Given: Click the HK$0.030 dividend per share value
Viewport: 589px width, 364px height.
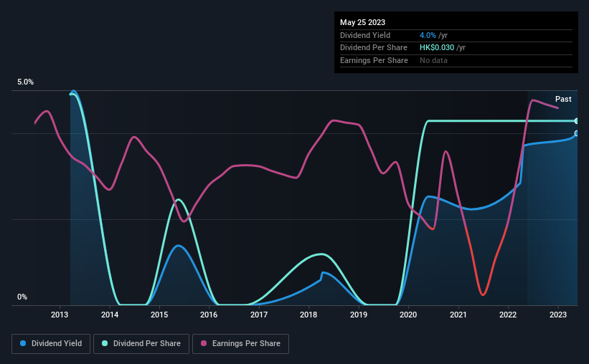Looking at the screenshot, I should [437, 48].
